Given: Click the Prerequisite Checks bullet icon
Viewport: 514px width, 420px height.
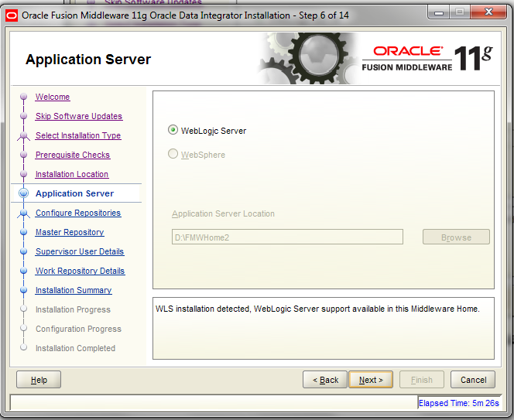Looking at the screenshot, I should (23, 155).
